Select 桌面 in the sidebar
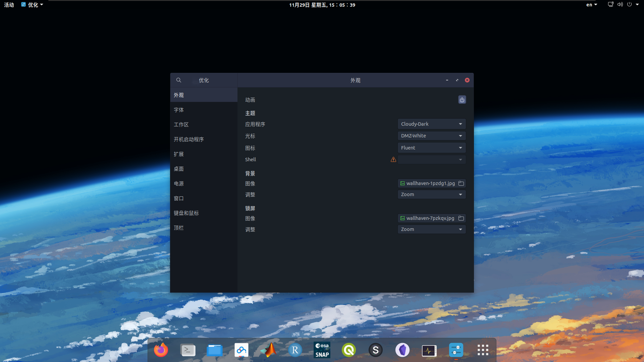Screen dimensions: 644x362 [x=204, y=169]
